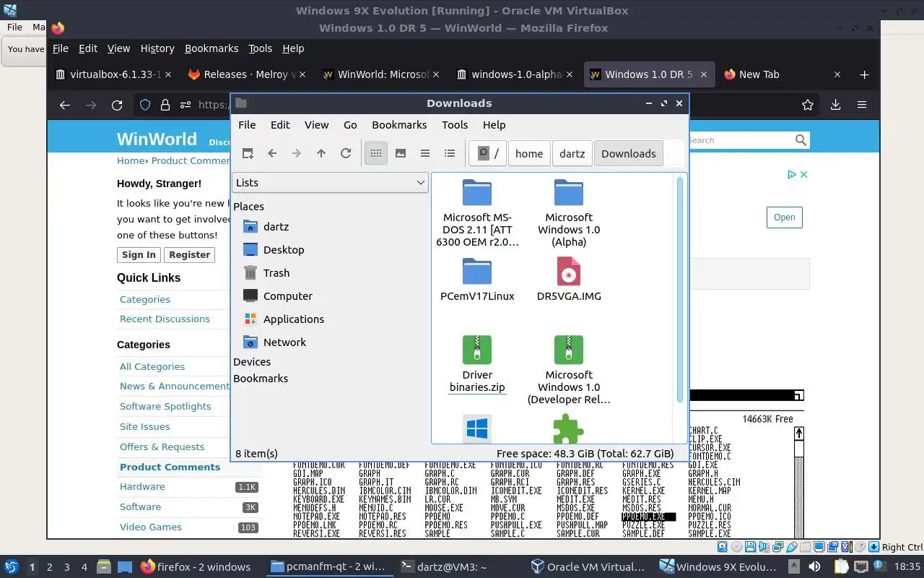Switch to Releases · Melroy tab
The width and height of the screenshot is (924, 578).
[246, 74]
